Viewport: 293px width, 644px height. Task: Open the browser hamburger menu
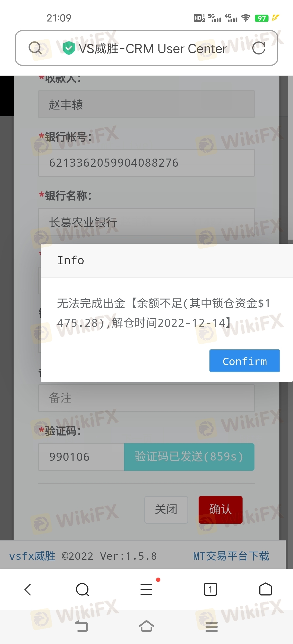coord(146,589)
